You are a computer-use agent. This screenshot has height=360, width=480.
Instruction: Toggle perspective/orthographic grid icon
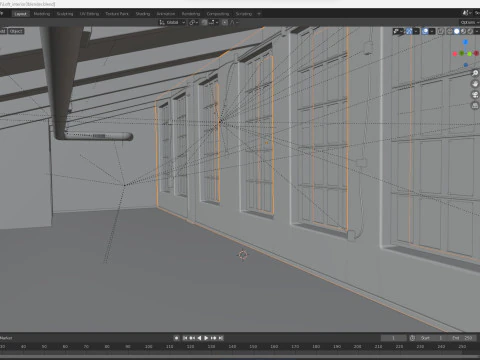[475, 106]
